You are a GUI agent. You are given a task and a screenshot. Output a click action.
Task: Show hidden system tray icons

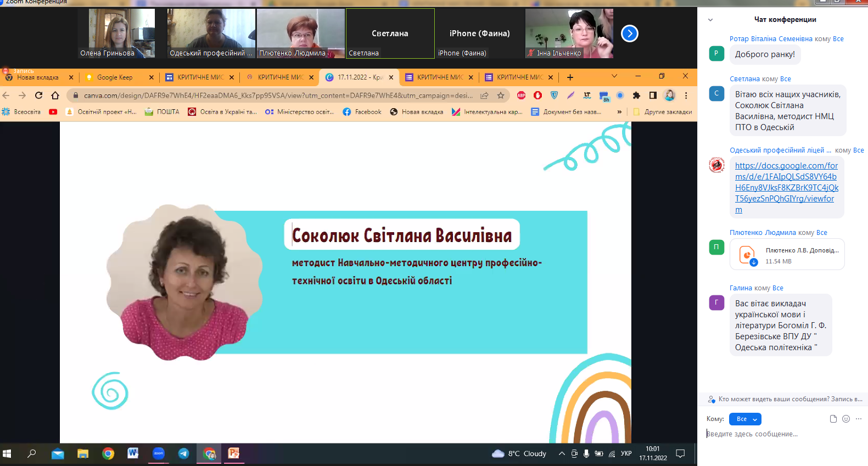562,453
